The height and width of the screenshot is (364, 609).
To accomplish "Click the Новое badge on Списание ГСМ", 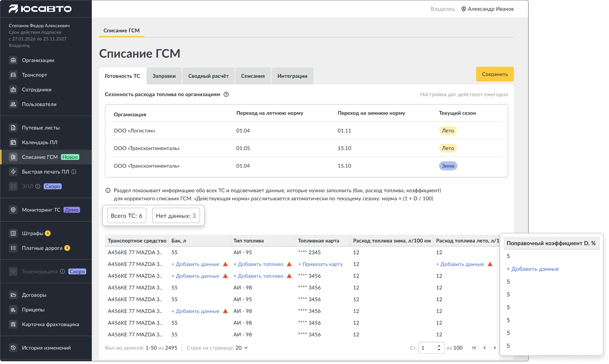I will 70,157.
